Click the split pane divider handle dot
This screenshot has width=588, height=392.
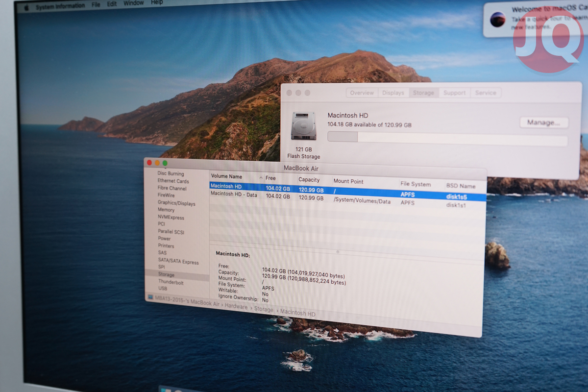coord(337,252)
